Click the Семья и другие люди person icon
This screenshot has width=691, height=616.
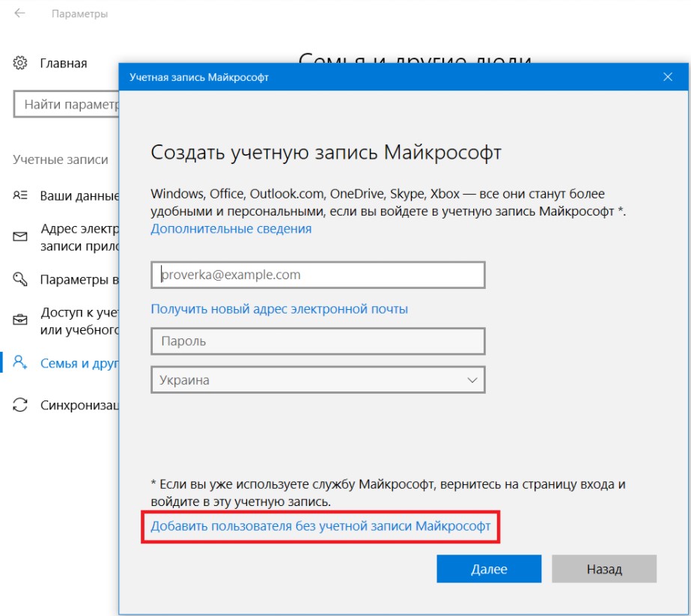tap(19, 362)
